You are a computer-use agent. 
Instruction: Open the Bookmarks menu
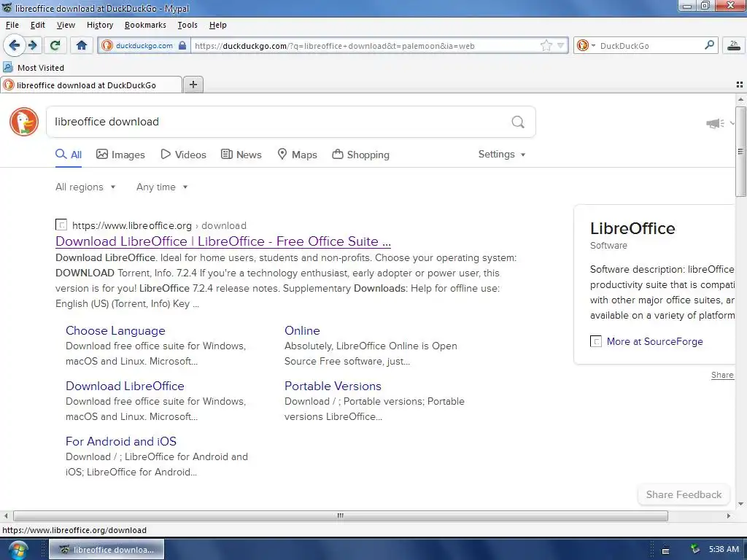click(x=145, y=25)
